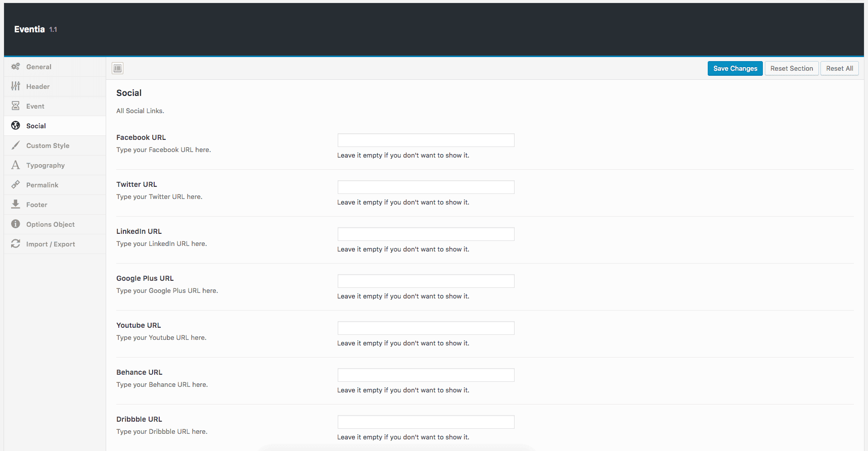Focus the Twitter URL text field

click(426, 187)
